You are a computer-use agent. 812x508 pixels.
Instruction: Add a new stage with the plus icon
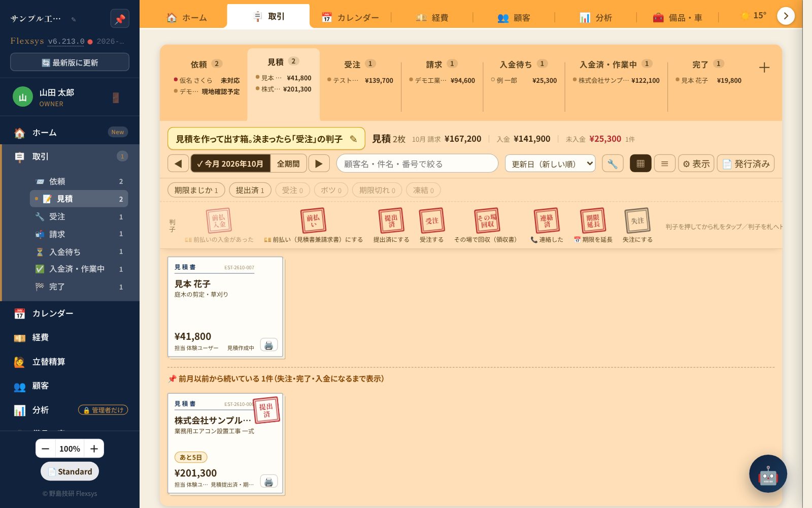764,68
